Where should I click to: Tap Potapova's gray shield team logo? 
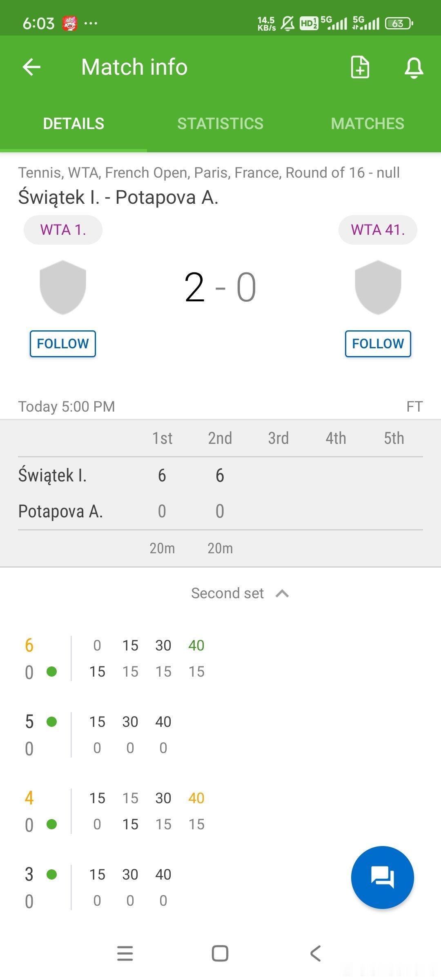point(378,287)
